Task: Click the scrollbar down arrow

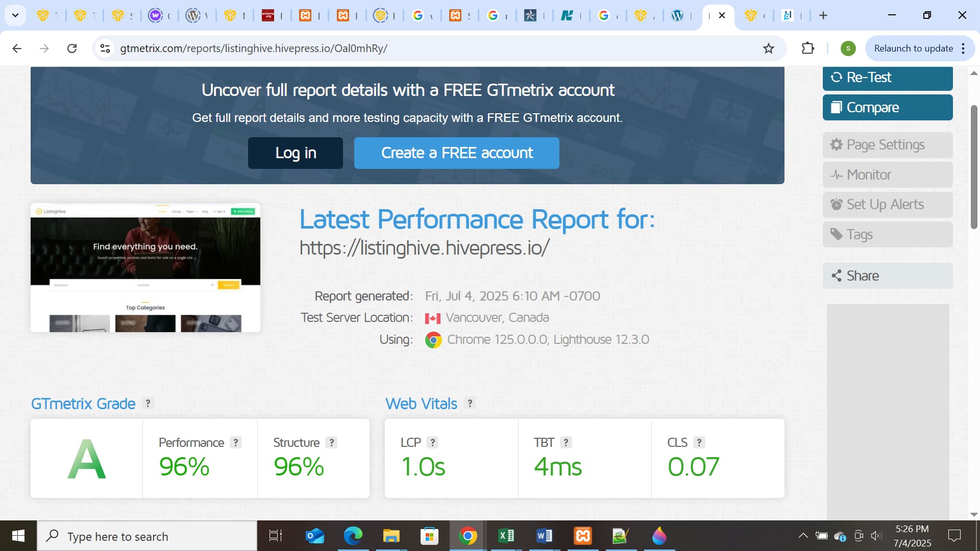Action: point(974,515)
